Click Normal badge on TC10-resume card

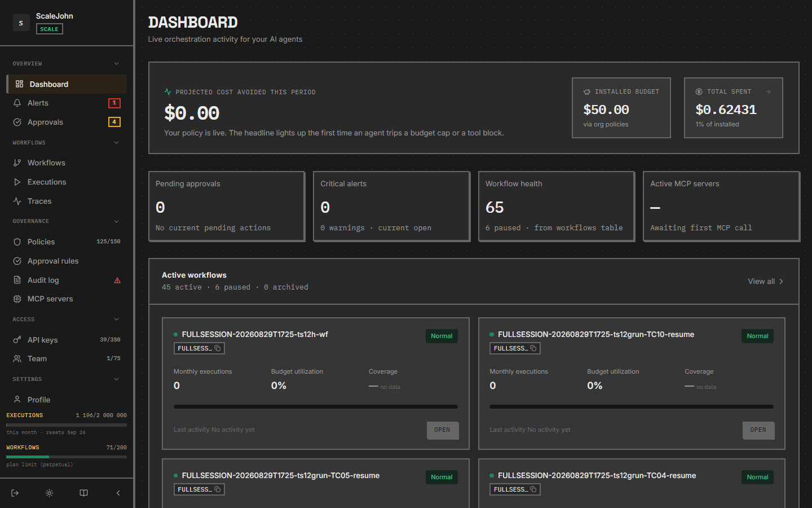click(x=757, y=336)
